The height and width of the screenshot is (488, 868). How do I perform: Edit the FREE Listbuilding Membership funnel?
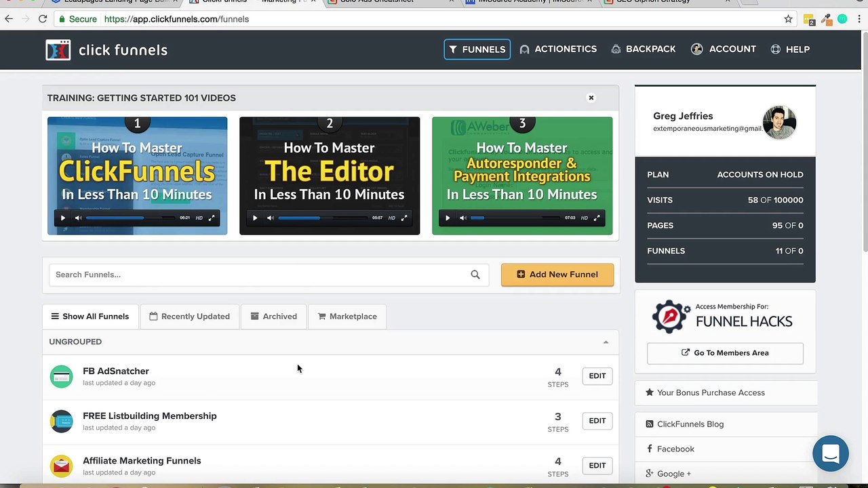pyautogui.click(x=597, y=421)
